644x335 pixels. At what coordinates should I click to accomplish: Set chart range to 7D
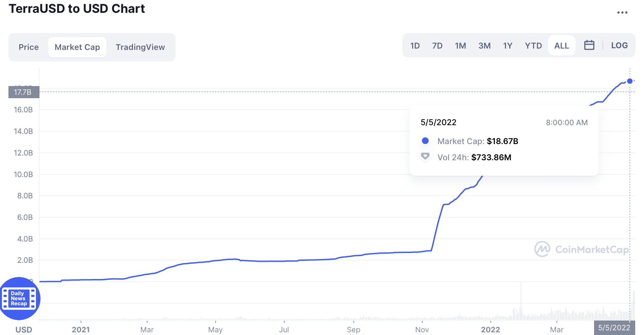click(x=437, y=46)
